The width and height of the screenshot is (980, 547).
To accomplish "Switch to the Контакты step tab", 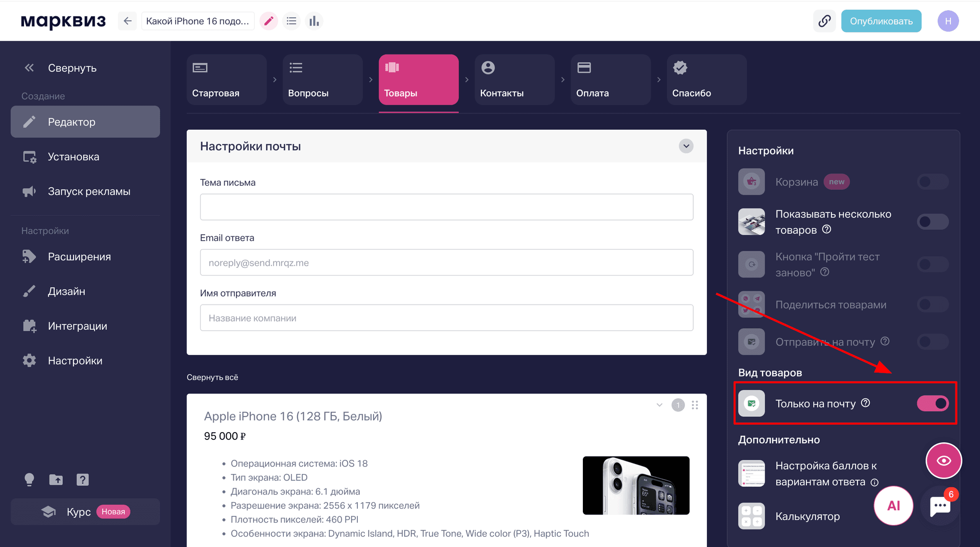I will click(x=514, y=80).
